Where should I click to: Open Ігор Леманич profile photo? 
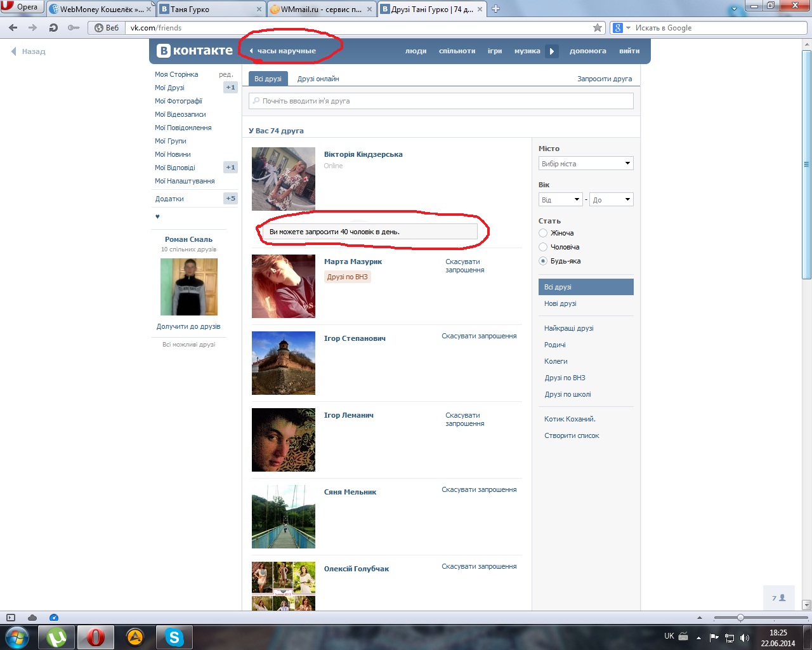coord(284,440)
